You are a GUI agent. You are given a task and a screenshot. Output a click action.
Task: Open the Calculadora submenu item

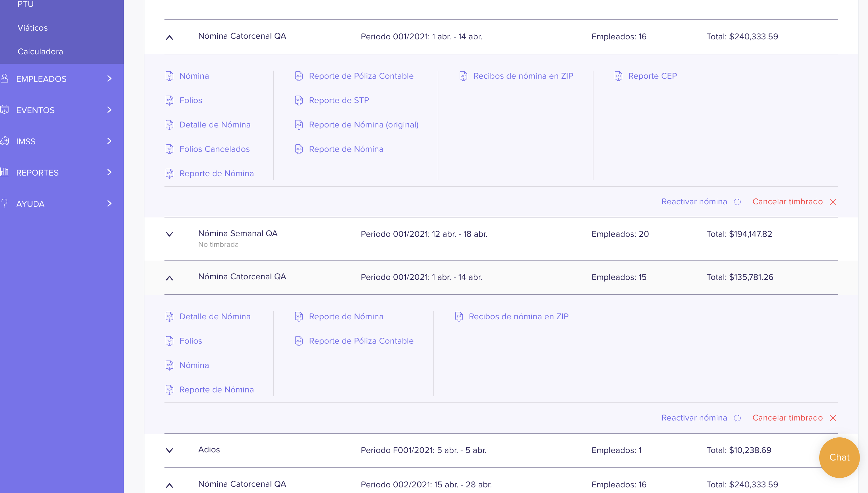pyautogui.click(x=40, y=52)
